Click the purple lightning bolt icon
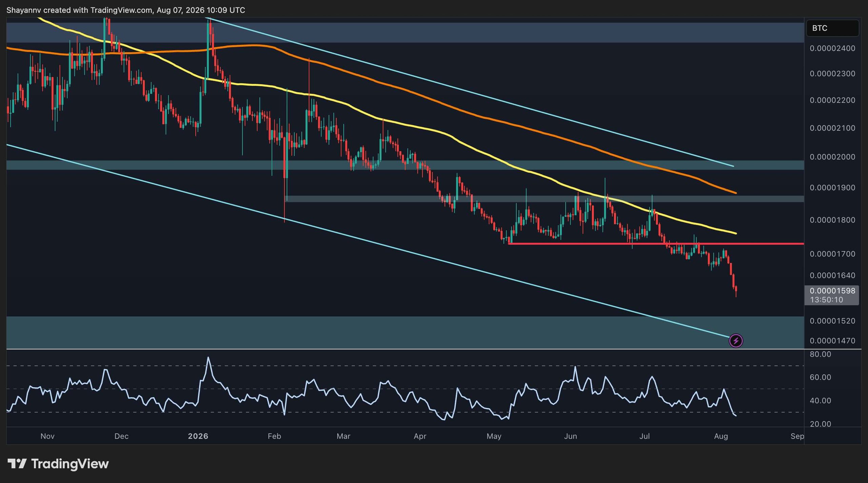This screenshot has height=483, width=868. tap(736, 341)
